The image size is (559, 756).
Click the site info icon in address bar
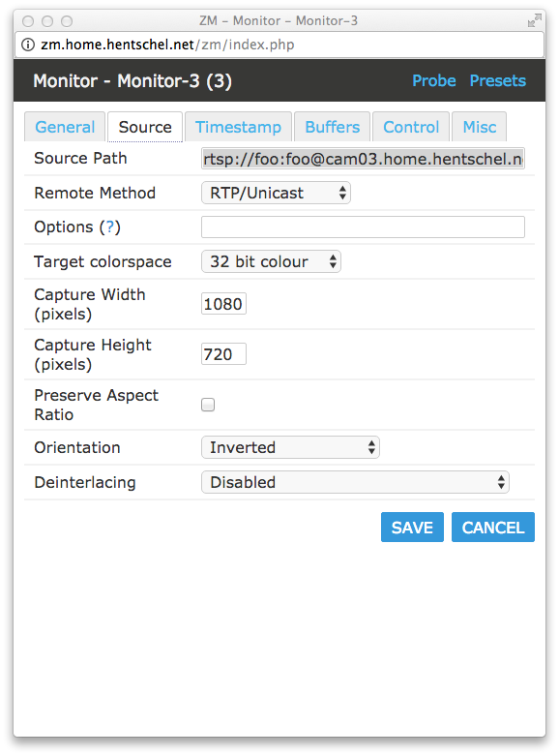click(28, 45)
